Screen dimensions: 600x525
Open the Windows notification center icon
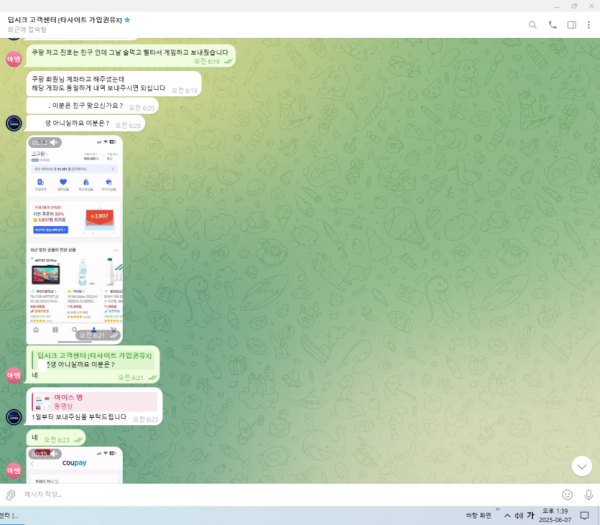coord(584,515)
